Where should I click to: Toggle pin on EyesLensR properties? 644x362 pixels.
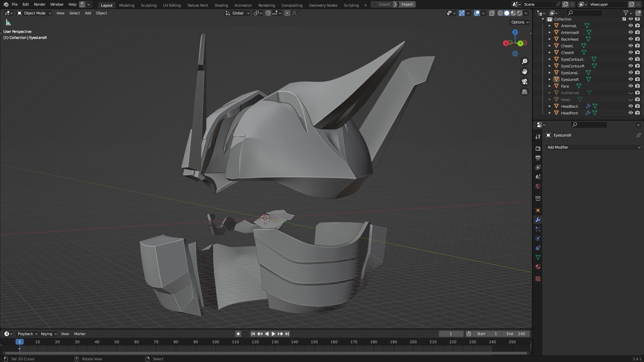point(638,135)
